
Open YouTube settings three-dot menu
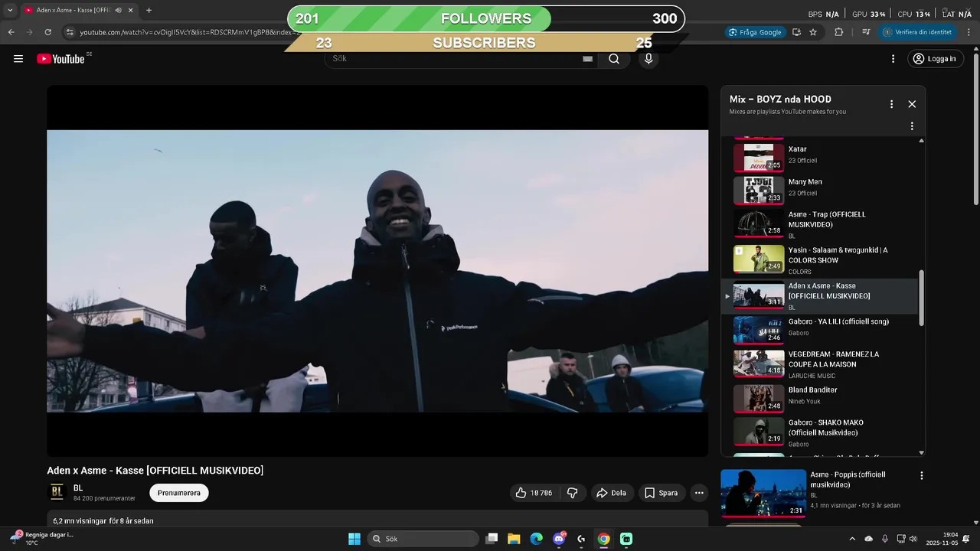[x=893, y=59]
